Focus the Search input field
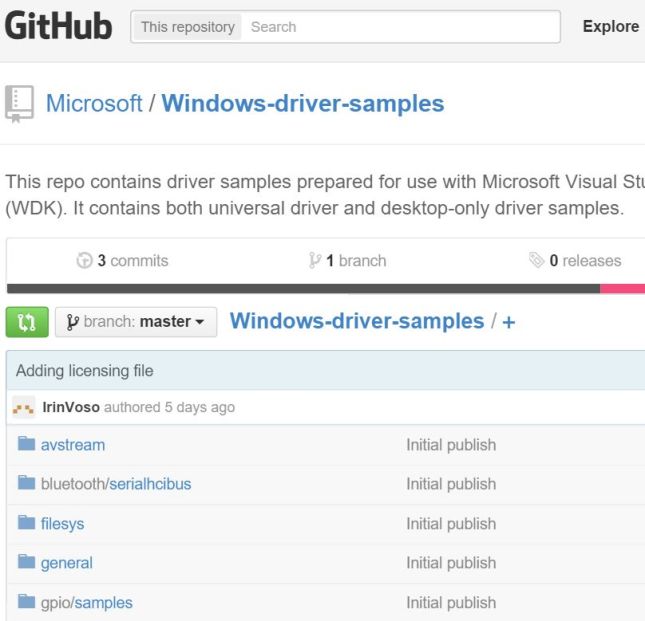 [x=400, y=27]
